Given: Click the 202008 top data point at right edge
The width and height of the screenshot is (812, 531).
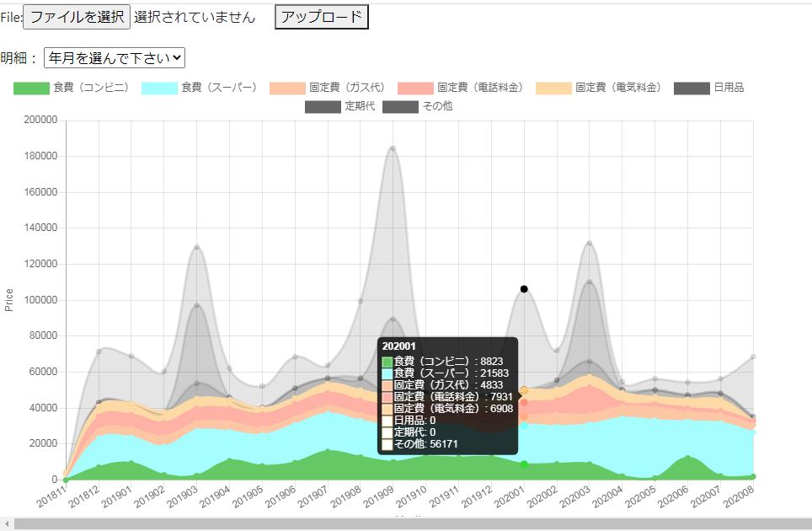Looking at the screenshot, I should coord(753,357).
